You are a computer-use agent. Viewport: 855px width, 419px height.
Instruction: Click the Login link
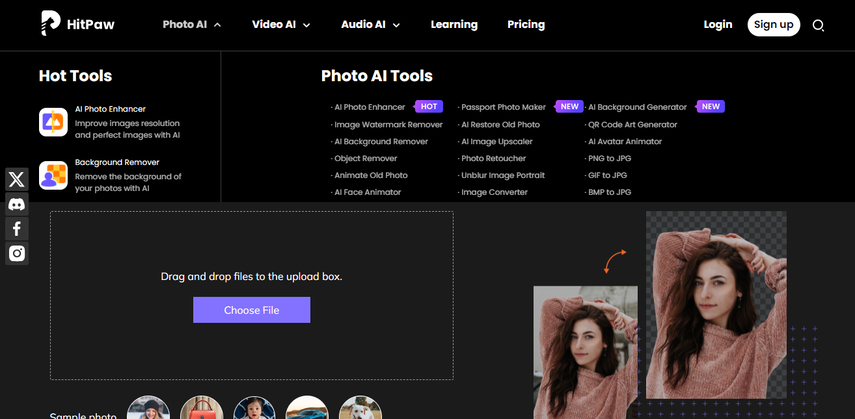click(x=718, y=24)
